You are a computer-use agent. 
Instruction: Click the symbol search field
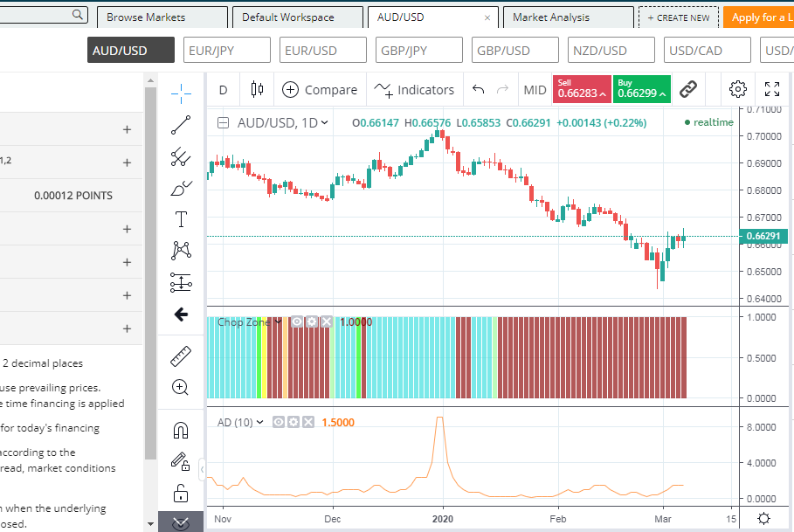39,15
